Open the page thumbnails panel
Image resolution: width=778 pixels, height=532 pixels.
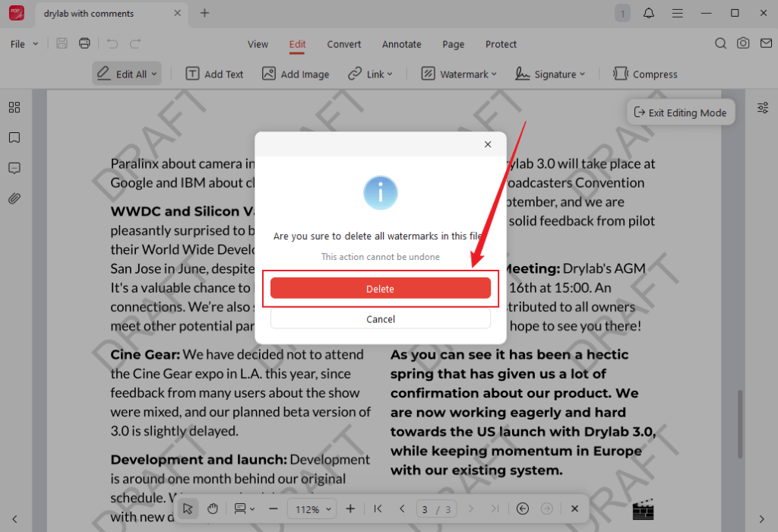[x=14, y=107]
